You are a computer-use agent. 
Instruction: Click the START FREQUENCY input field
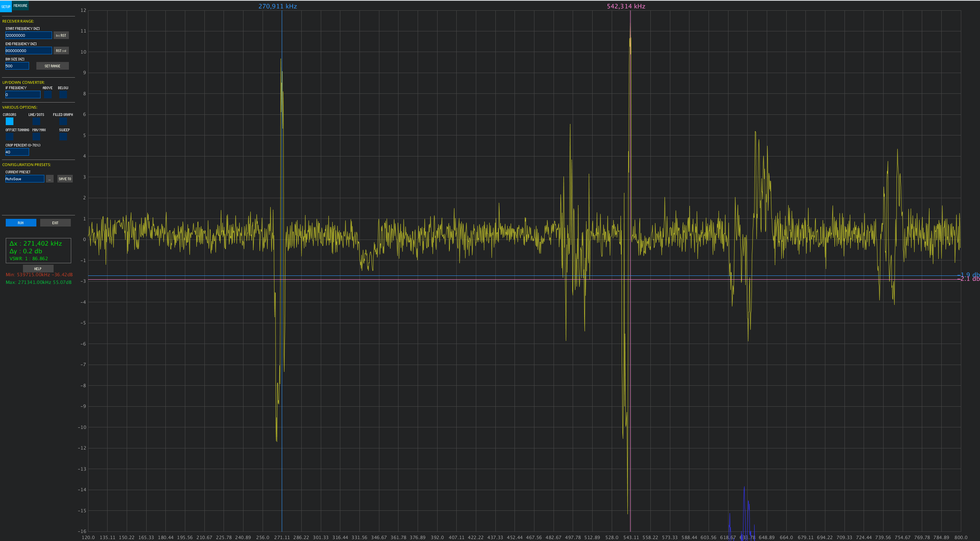[x=28, y=35]
